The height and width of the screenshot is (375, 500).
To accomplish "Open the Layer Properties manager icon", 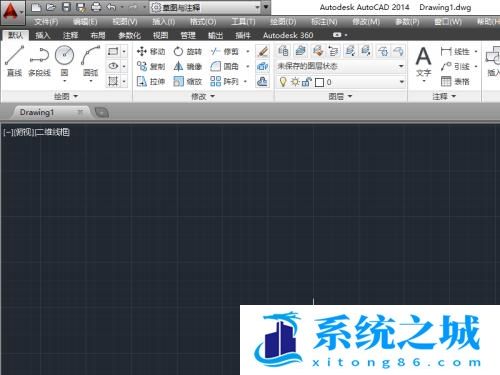I will 283,51.
